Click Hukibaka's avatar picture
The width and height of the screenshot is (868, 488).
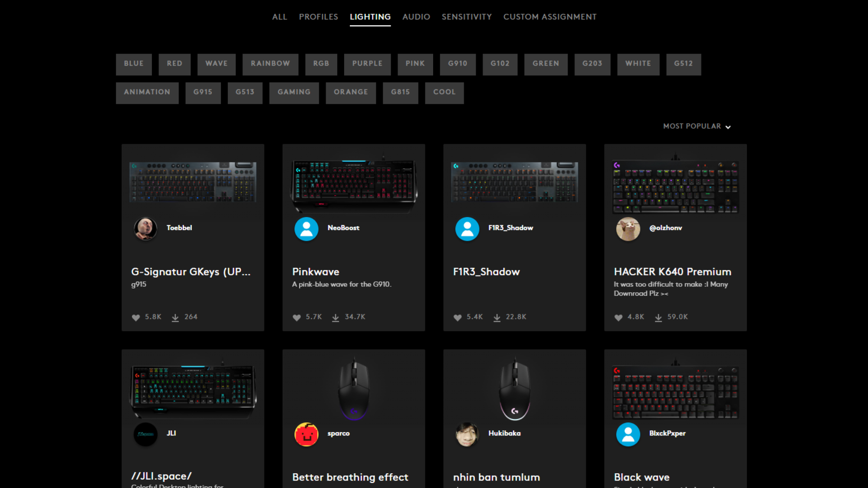pyautogui.click(x=467, y=434)
